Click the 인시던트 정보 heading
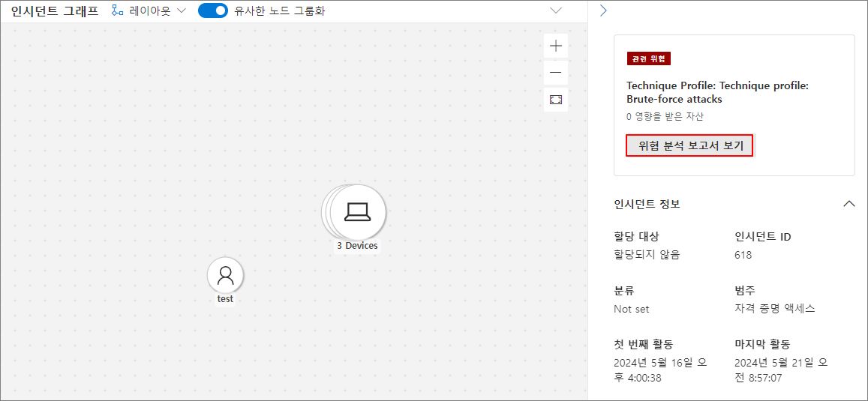 pos(647,204)
